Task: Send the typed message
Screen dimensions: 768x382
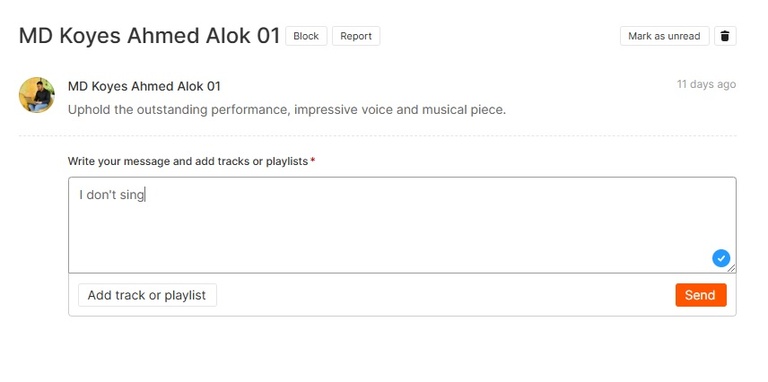Action: coord(701,295)
